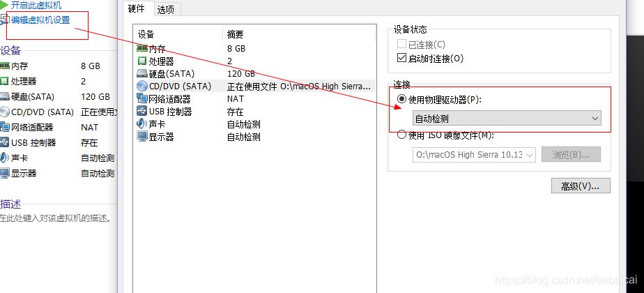Image resolution: width=644 pixels, height=293 pixels.
Task: Open 高级(V)... advanced settings
Action: click(x=581, y=186)
